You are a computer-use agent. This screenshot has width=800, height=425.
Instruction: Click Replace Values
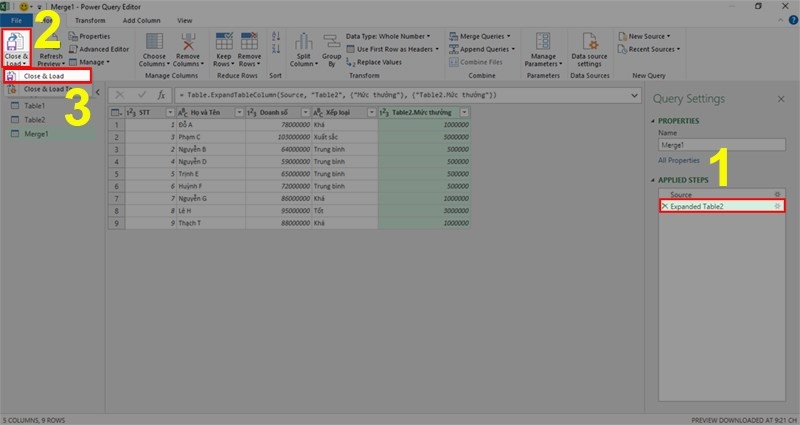[x=374, y=62]
